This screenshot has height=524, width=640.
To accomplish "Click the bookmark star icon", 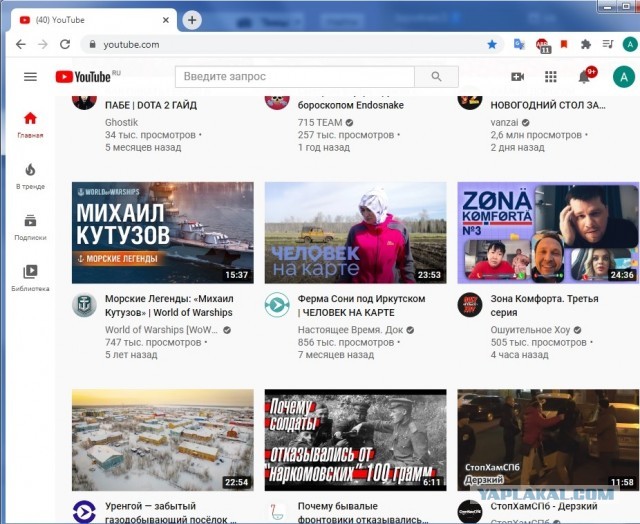I will [492, 44].
